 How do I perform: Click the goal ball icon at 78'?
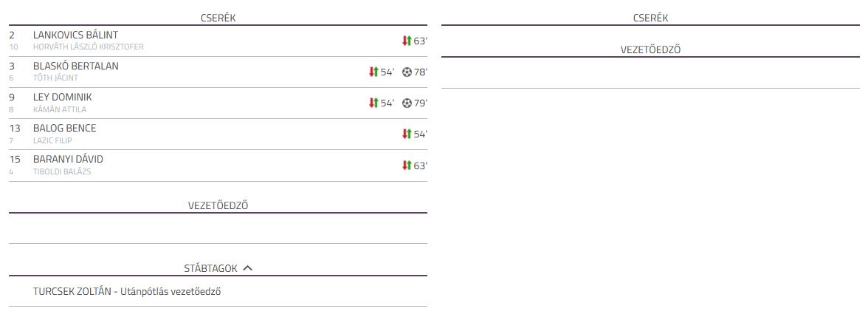pyautogui.click(x=407, y=72)
